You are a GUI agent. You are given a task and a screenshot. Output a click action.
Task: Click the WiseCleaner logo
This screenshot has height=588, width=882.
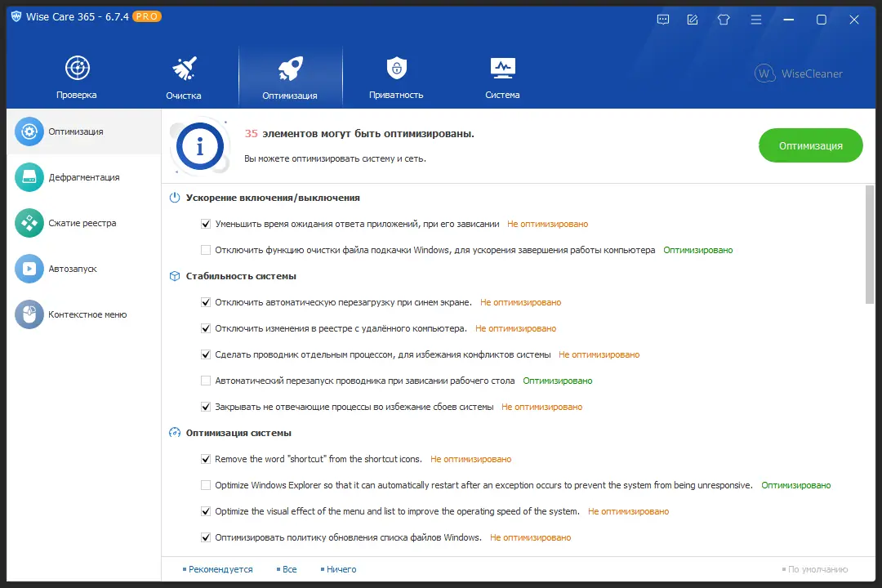798,73
